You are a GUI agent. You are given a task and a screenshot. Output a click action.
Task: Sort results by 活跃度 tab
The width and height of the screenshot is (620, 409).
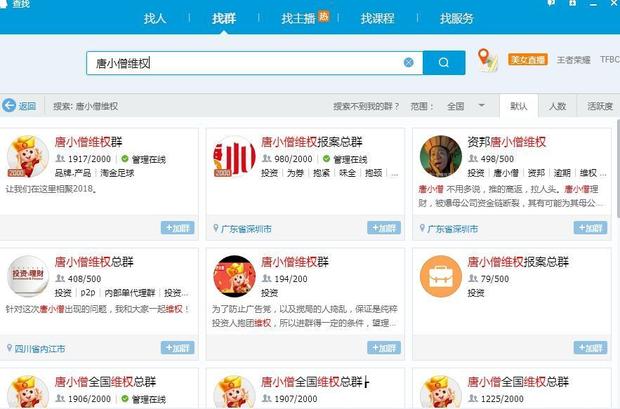(x=599, y=106)
